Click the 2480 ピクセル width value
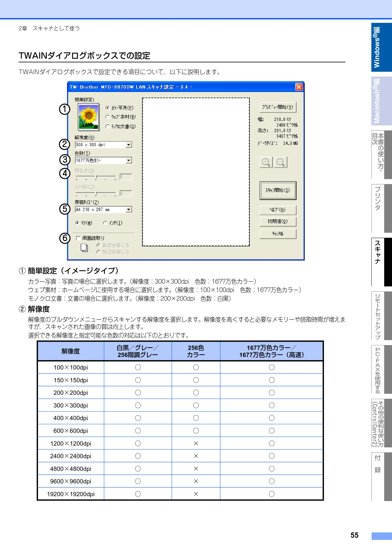Viewport: 392px width, 555px height. (287, 125)
